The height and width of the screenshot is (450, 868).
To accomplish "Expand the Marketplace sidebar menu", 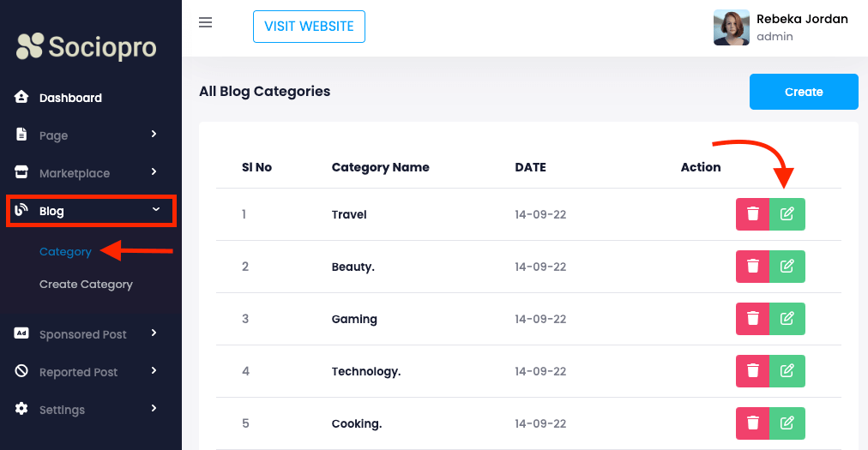I will [x=86, y=173].
